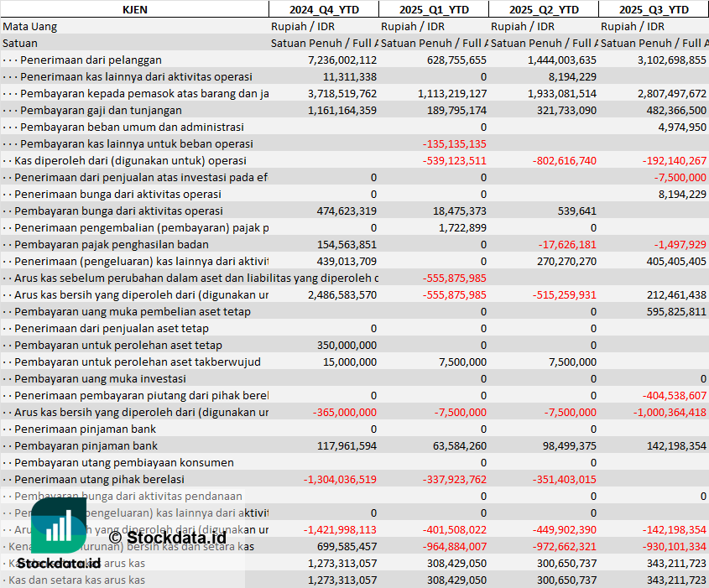
Task: Select cell value 3,102,698,855
Action: coord(672,60)
